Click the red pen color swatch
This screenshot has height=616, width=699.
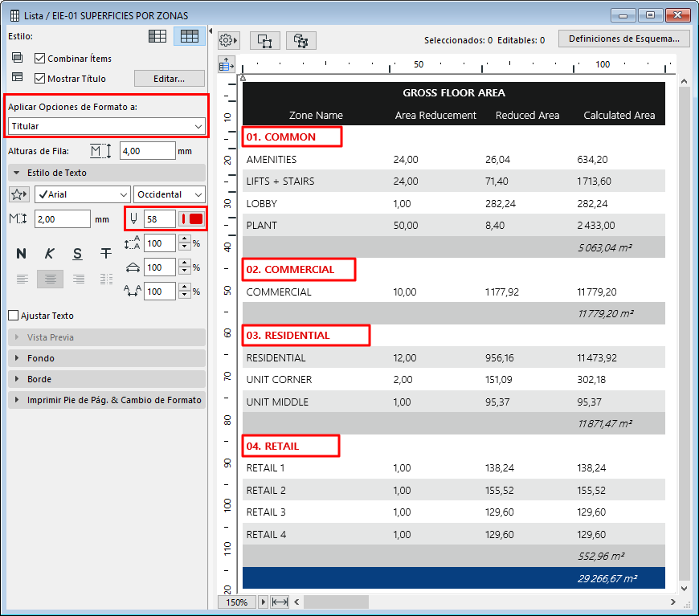192,218
